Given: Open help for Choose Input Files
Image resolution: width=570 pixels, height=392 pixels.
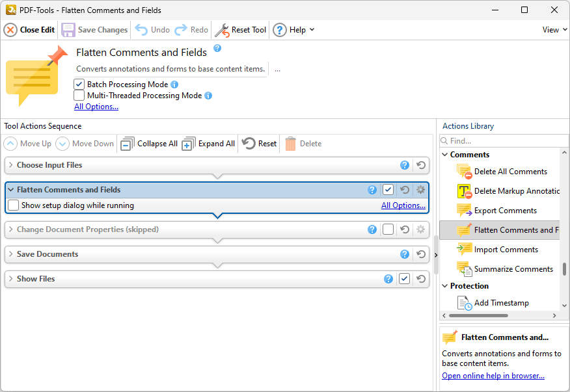Looking at the screenshot, I should [405, 165].
